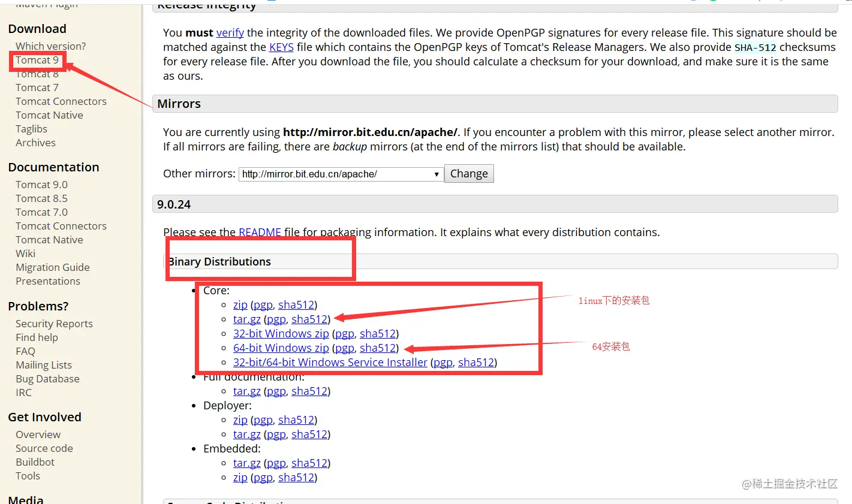This screenshot has width=852, height=504.
Task: Visit the Taglibs download link
Action: point(31,129)
